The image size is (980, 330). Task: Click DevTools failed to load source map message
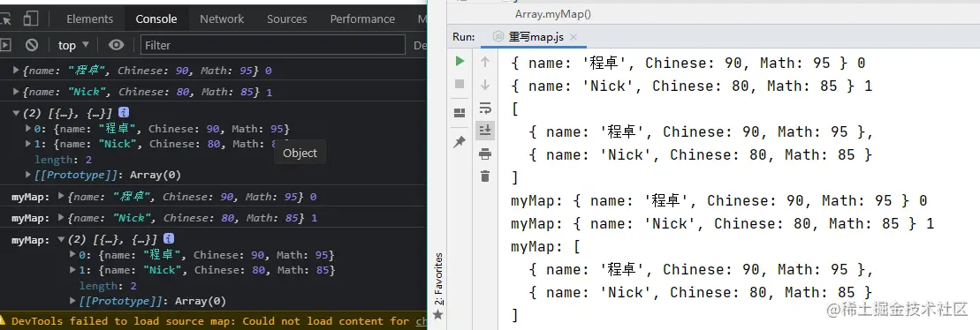click(x=219, y=320)
